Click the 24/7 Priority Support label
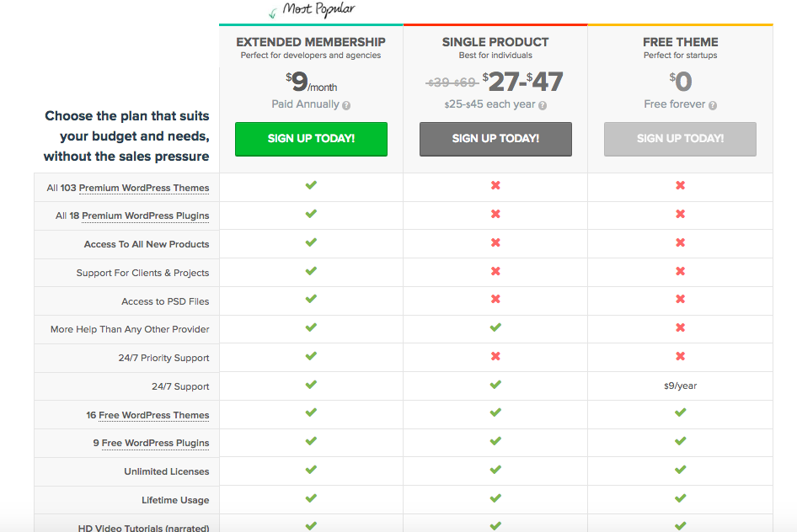797x532 pixels. (163, 358)
